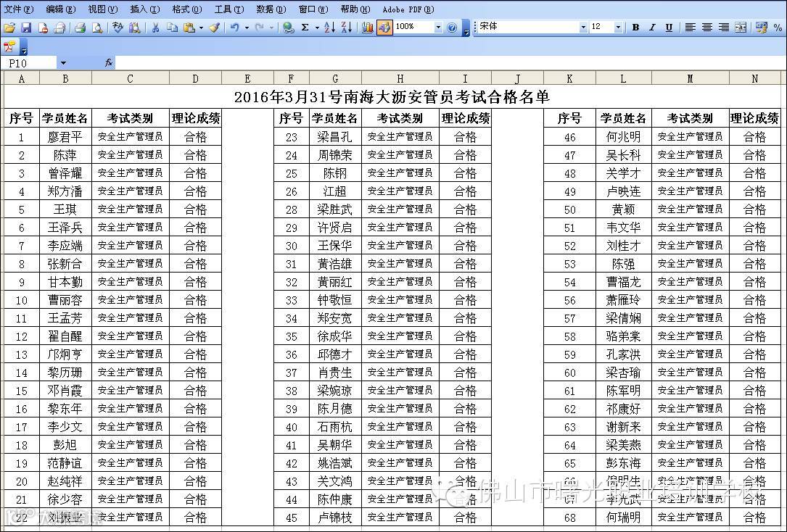Select the cell containing 孔家洪
This screenshot has height=532, width=787.
[x=623, y=354]
